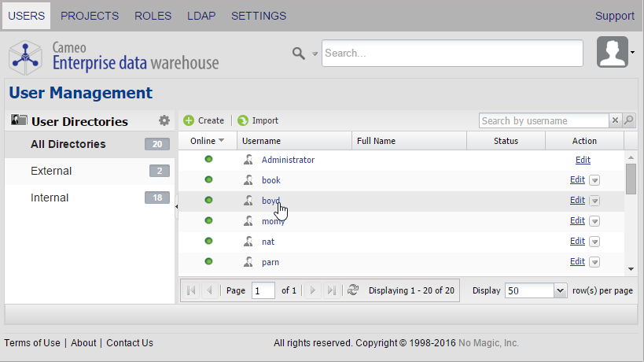Refresh the user list
Screen dimensions: 644x362
tap(353, 290)
